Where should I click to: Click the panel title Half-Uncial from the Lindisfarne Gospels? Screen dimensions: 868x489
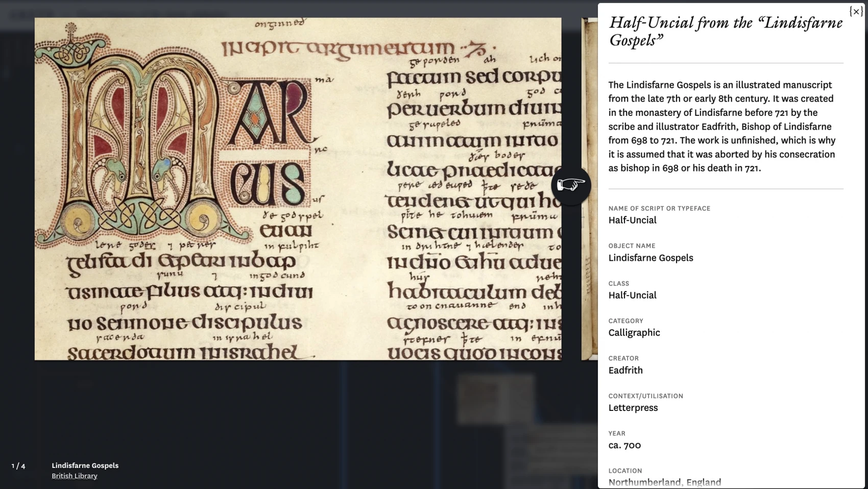[x=725, y=31]
